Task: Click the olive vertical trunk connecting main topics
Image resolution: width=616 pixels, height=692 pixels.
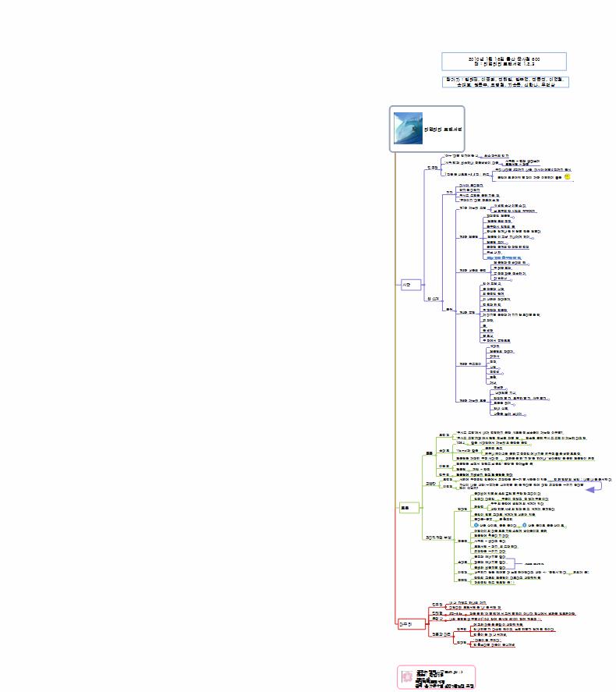Action: click(x=395, y=390)
